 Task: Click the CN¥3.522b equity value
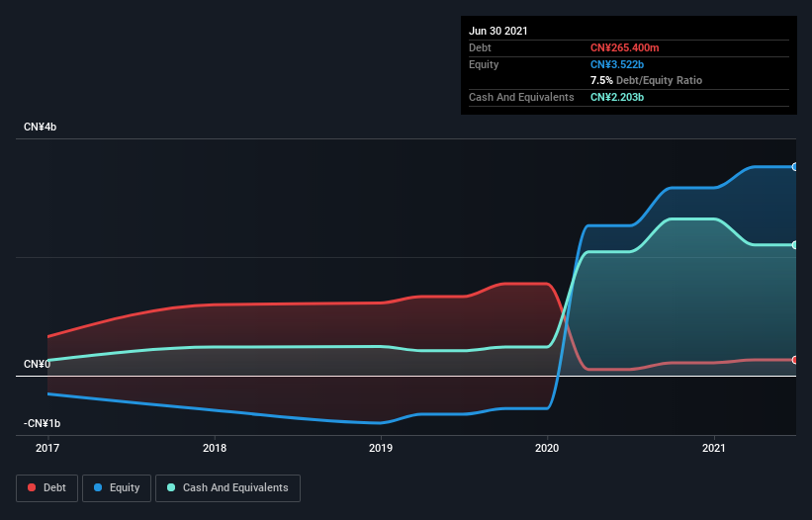[617, 64]
